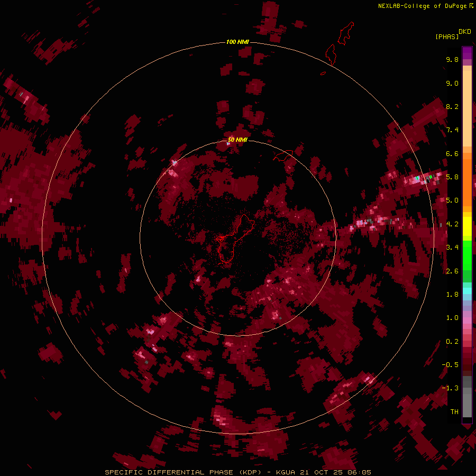Click the 1.0 scale value
Screen dimensions: 476x476
pos(452,318)
